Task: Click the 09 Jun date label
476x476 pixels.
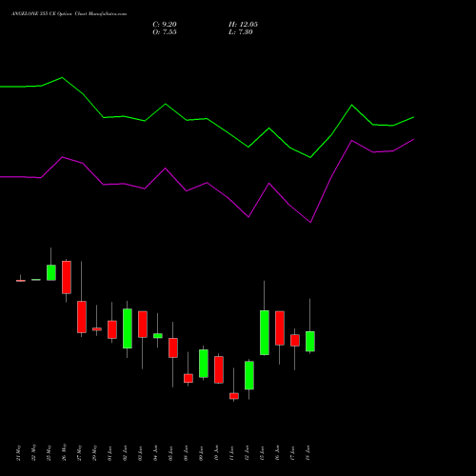Action: click(x=201, y=453)
